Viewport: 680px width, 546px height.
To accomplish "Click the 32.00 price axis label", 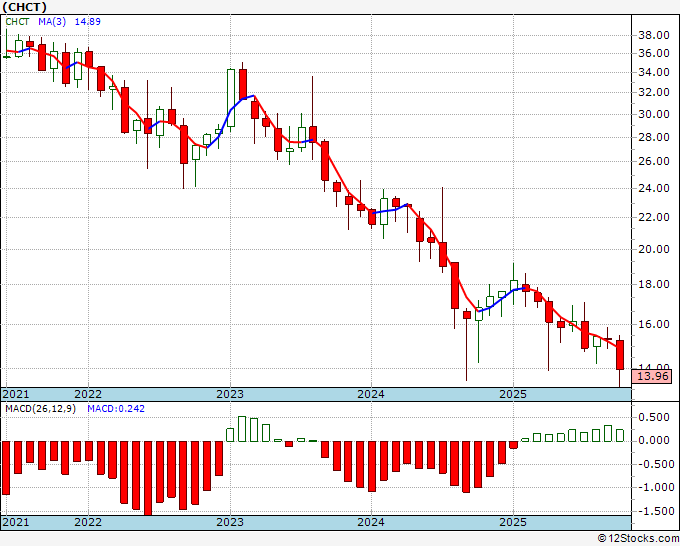I will coord(654,92).
